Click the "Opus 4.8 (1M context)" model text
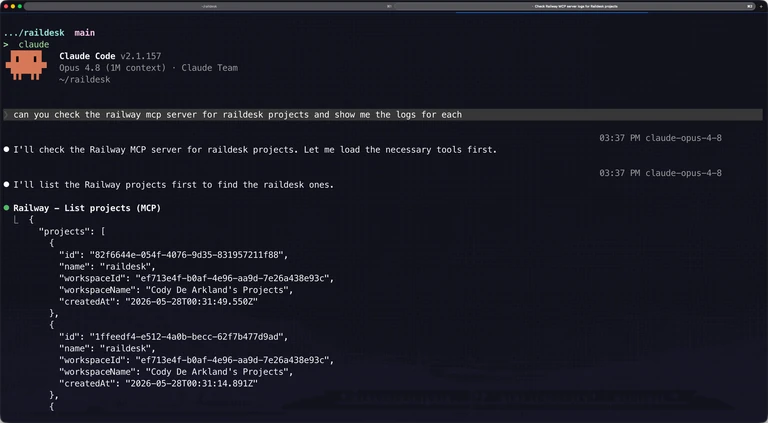This screenshot has height=423, width=768. 113,68
